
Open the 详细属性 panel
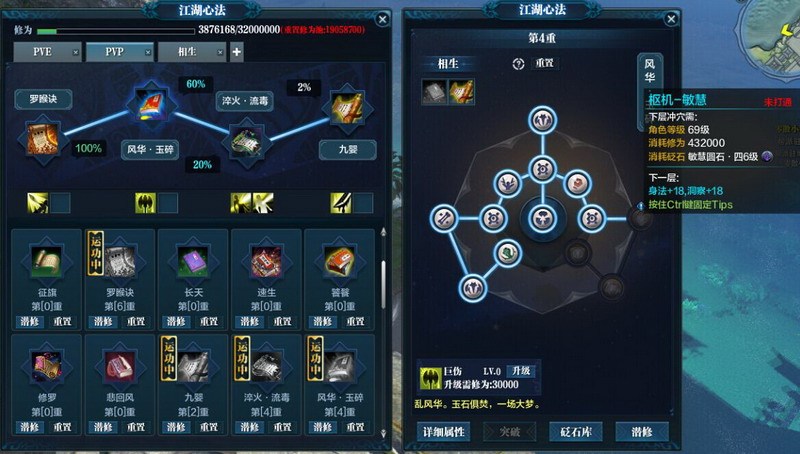pyautogui.click(x=443, y=432)
